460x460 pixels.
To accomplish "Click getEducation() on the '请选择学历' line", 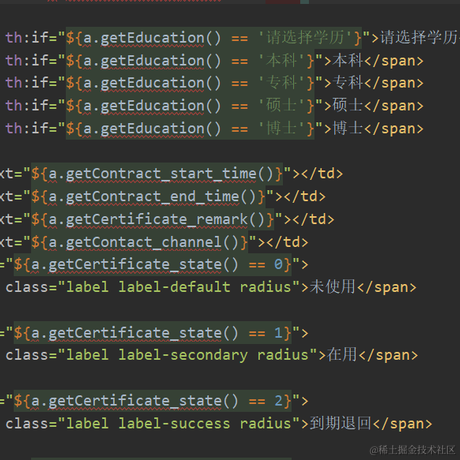I will [x=160, y=38].
